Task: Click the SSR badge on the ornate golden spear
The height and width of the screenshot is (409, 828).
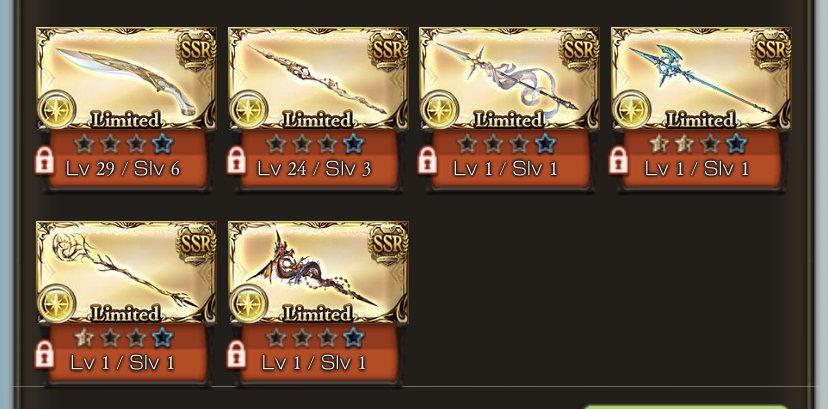Action: click(x=388, y=50)
